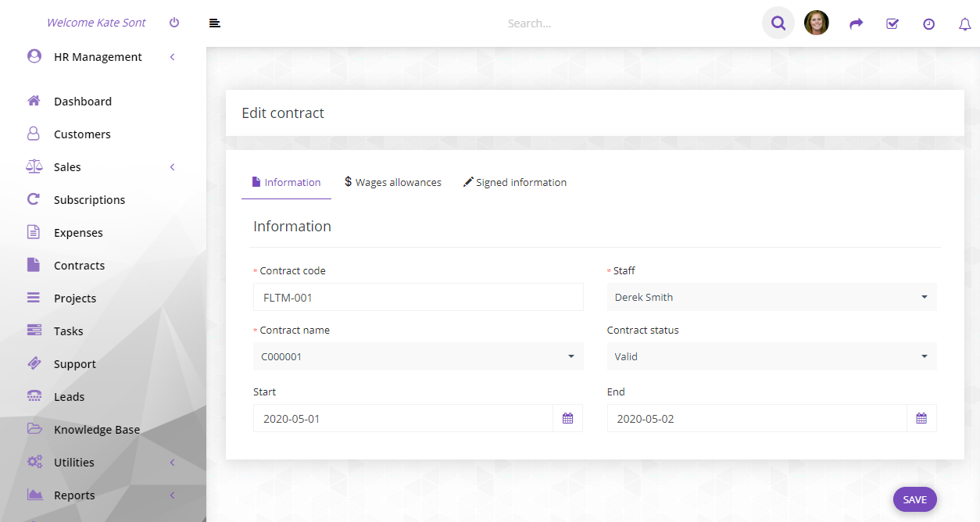Open the End date calendar icon
Screen dimensions: 980x522
coord(921,419)
